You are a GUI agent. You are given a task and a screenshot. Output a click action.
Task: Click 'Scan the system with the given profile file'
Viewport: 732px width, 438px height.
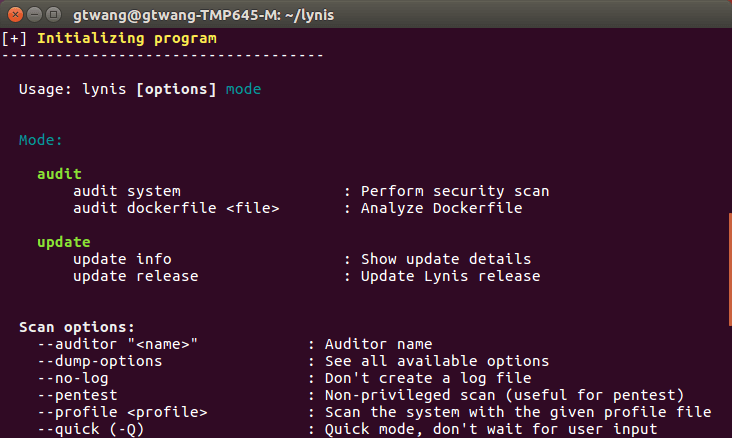coord(518,412)
